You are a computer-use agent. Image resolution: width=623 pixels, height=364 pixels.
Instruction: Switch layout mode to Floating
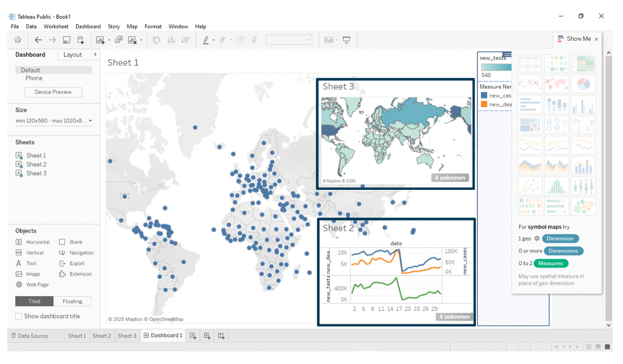pos(73,301)
